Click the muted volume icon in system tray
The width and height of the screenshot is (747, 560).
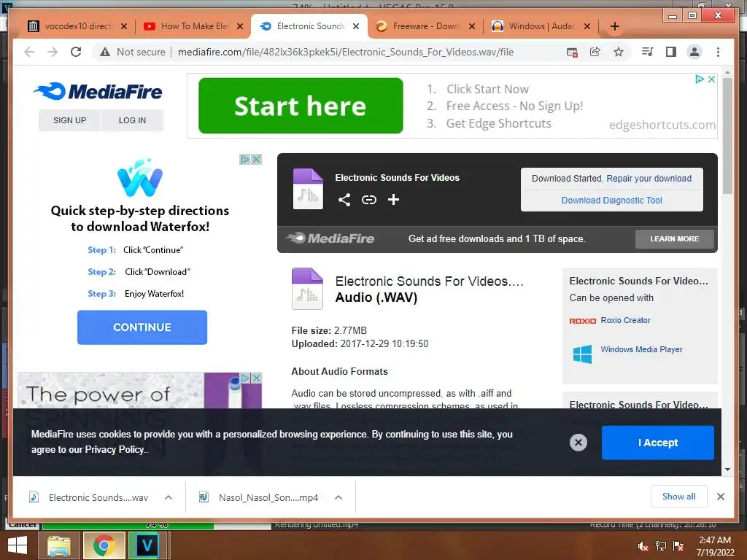(x=643, y=546)
